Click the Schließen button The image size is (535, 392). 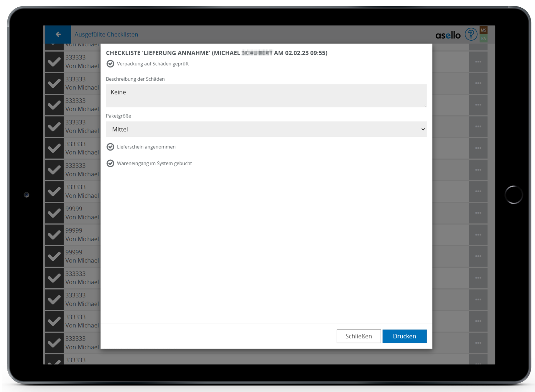[x=358, y=336]
